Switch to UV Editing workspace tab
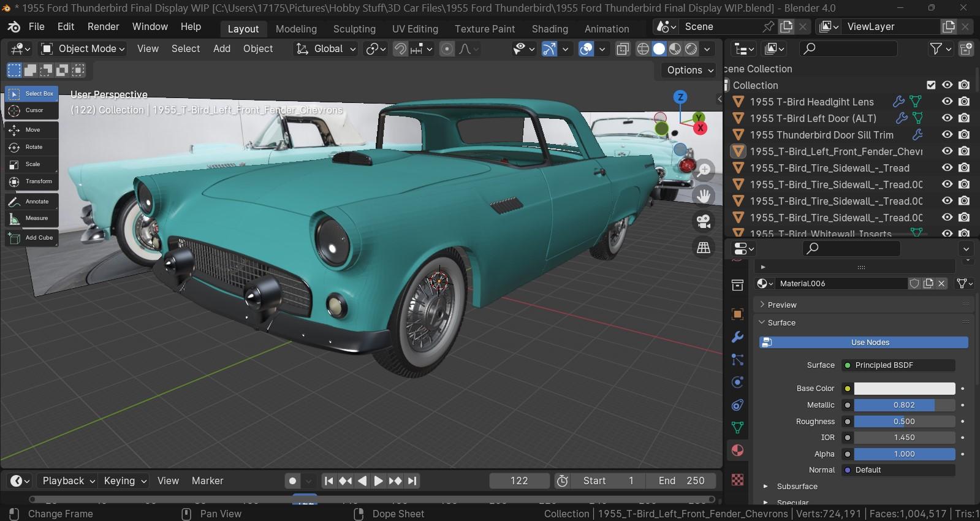980x521 pixels. point(415,29)
